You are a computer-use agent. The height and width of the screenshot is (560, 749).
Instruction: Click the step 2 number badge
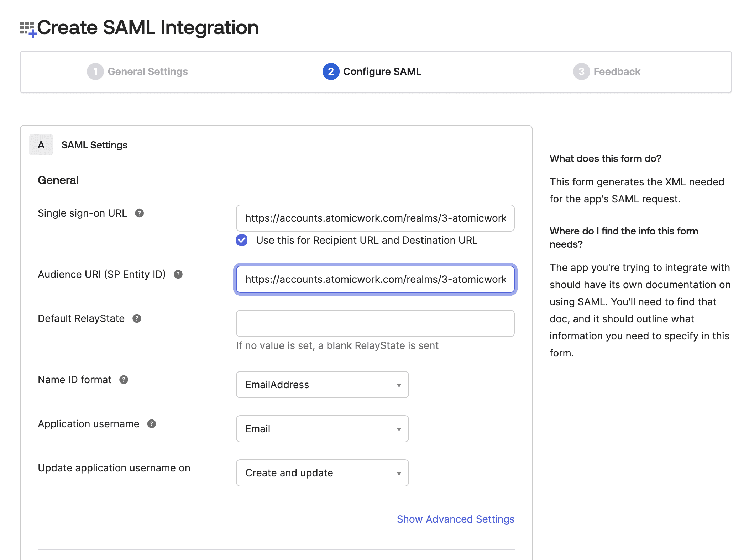pyautogui.click(x=331, y=72)
